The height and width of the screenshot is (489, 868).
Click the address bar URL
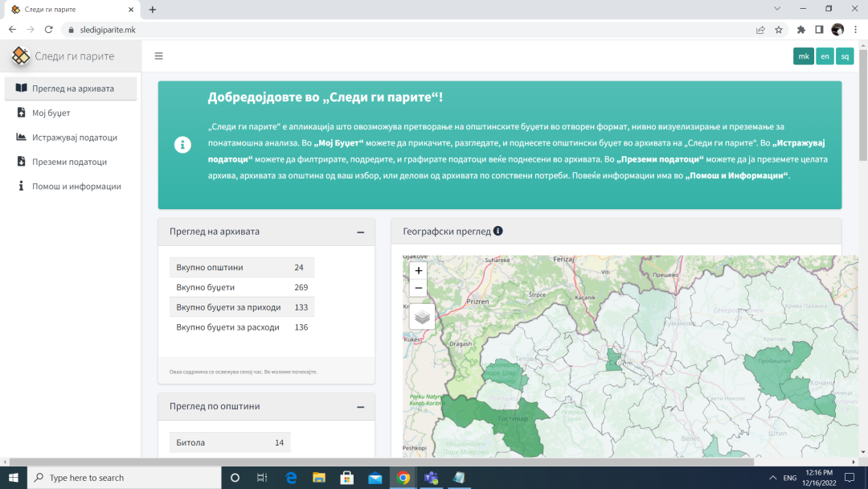[108, 30]
